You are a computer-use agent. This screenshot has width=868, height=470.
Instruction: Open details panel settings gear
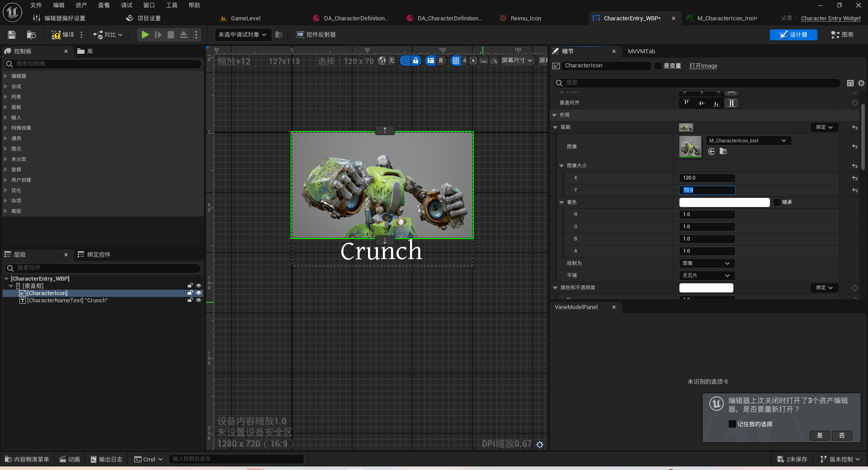(861, 83)
